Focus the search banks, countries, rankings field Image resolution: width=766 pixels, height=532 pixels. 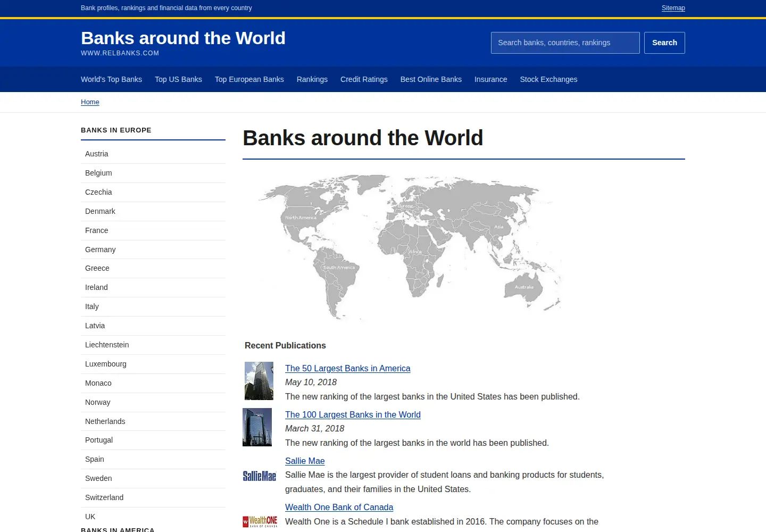click(565, 43)
